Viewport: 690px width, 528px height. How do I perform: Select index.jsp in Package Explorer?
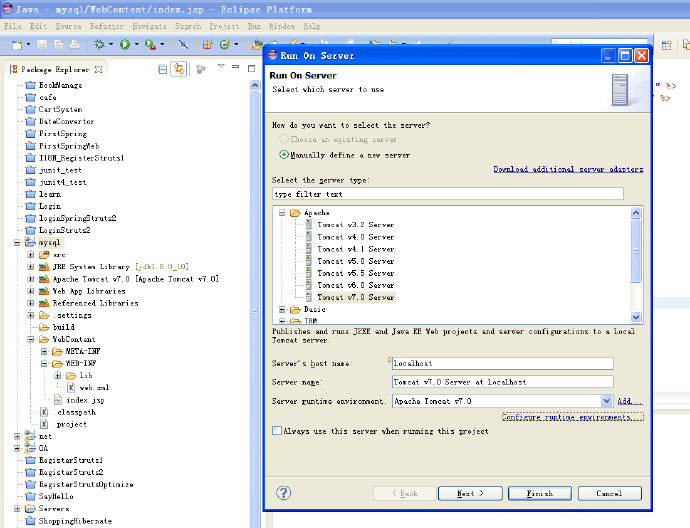85,400
